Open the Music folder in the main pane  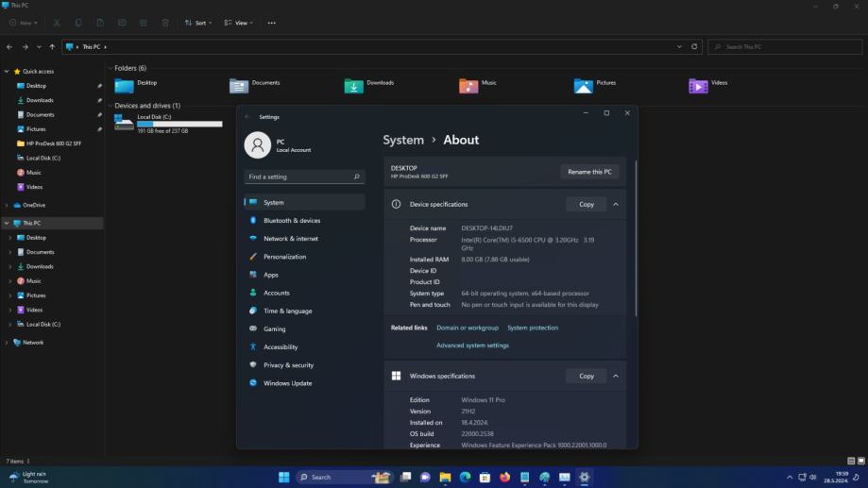[x=468, y=86]
